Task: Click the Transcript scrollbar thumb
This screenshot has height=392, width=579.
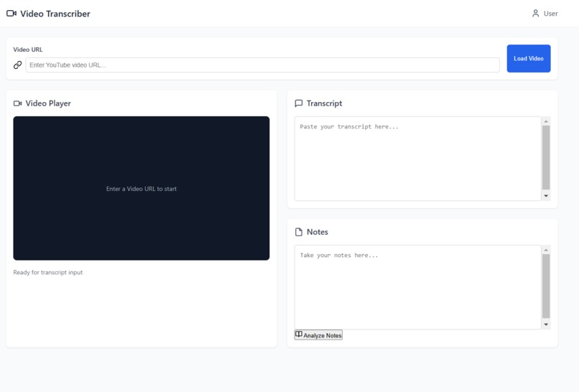Action: (546, 158)
